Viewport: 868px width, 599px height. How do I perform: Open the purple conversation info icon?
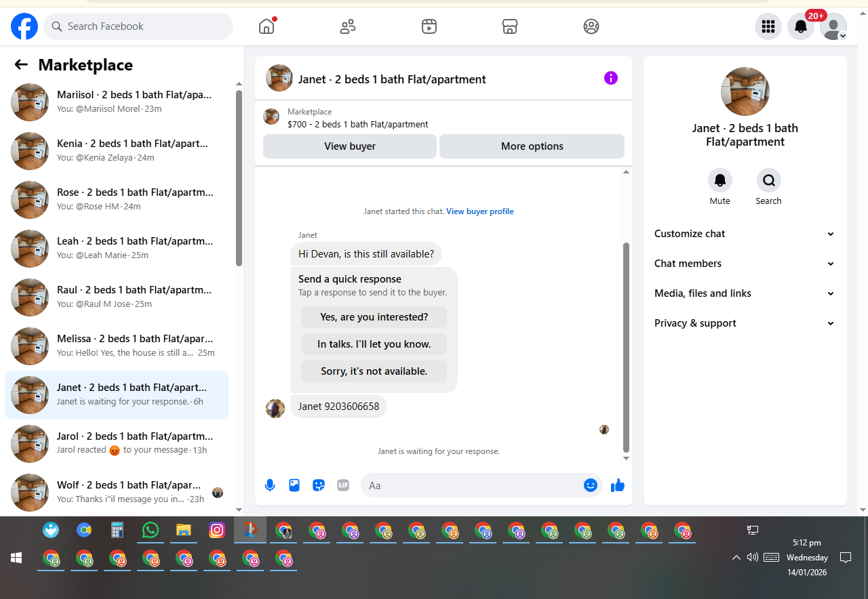click(x=611, y=78)
